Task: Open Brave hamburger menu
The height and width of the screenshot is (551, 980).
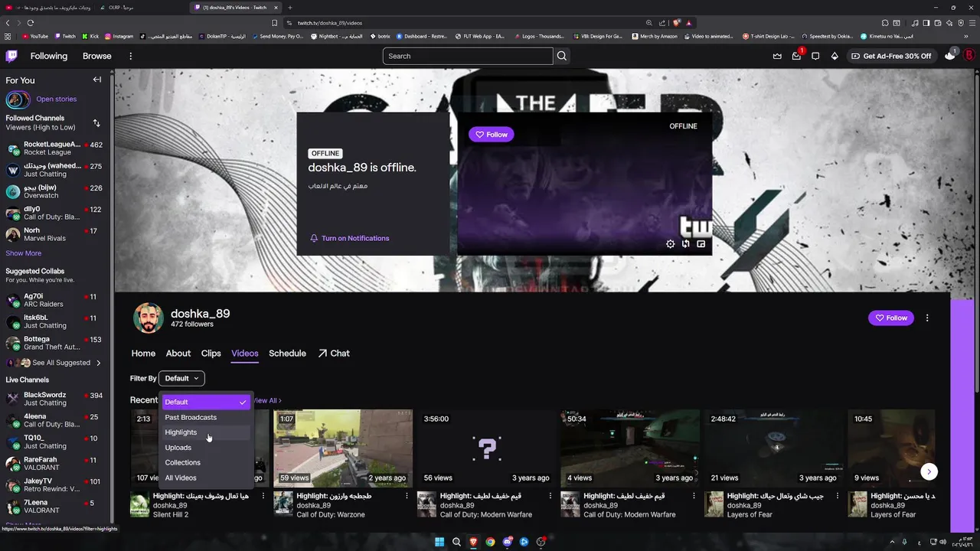Action: coord(972,23)
